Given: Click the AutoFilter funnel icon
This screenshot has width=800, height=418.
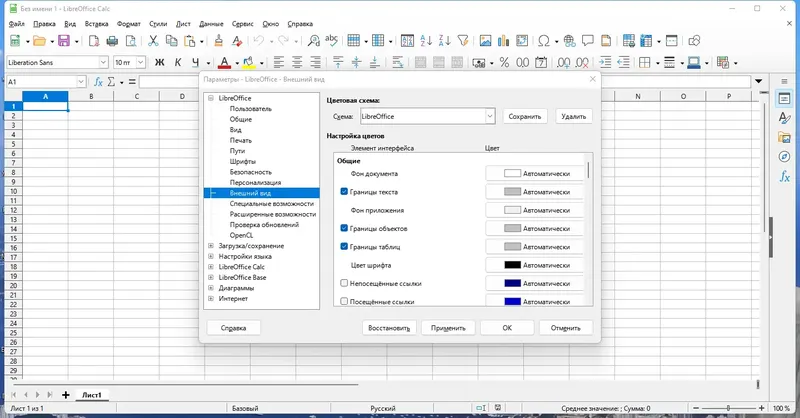Looking at the screenshot, I should [x=463, y=41].
